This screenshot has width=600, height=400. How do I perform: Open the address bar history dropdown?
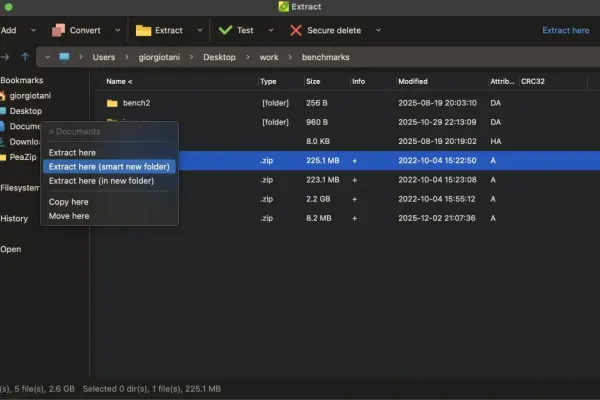47,57
